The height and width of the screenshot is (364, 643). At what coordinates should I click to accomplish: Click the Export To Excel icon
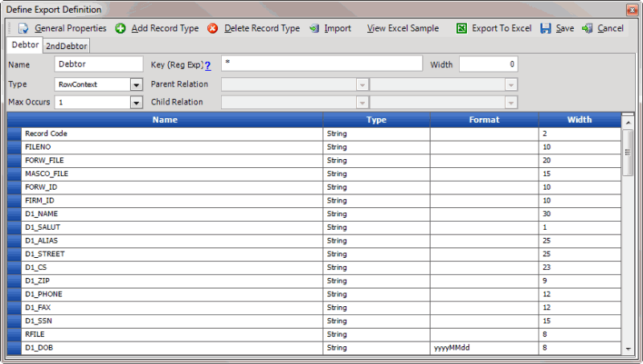pyautogui.click(x=461, y=28)
